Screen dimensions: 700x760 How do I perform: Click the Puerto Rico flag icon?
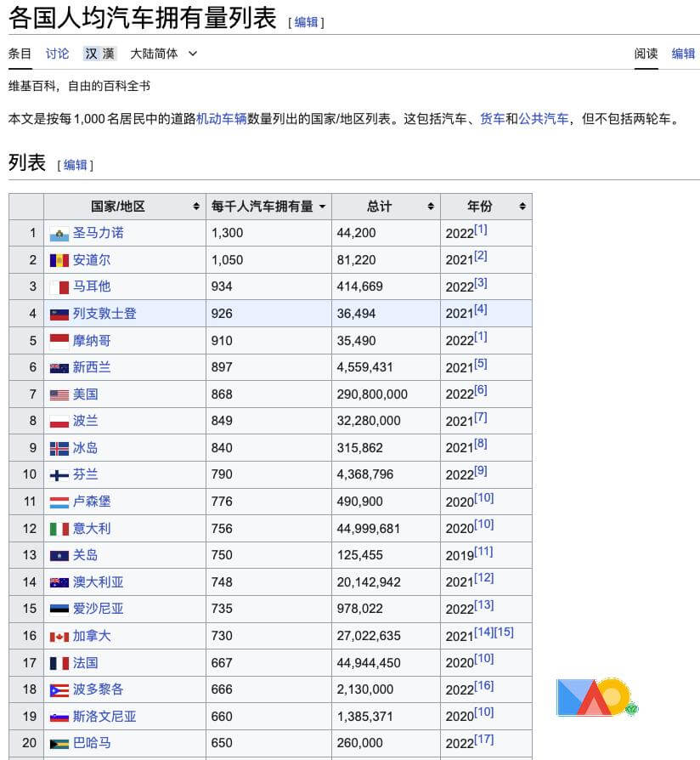click(x=59, y=690)
